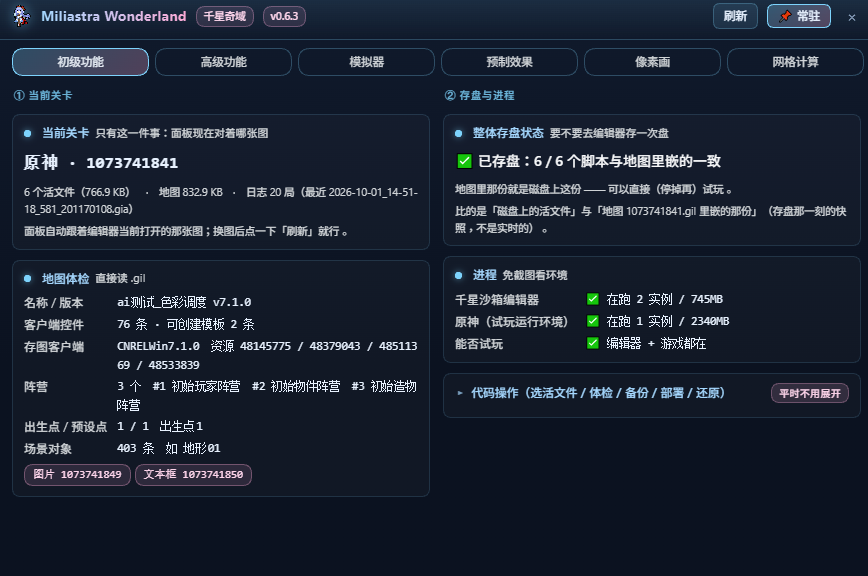The width and height of the screenshot is (868, 576).
Task: Select the 预制效果 tab
Action: [x=509, y=62]
